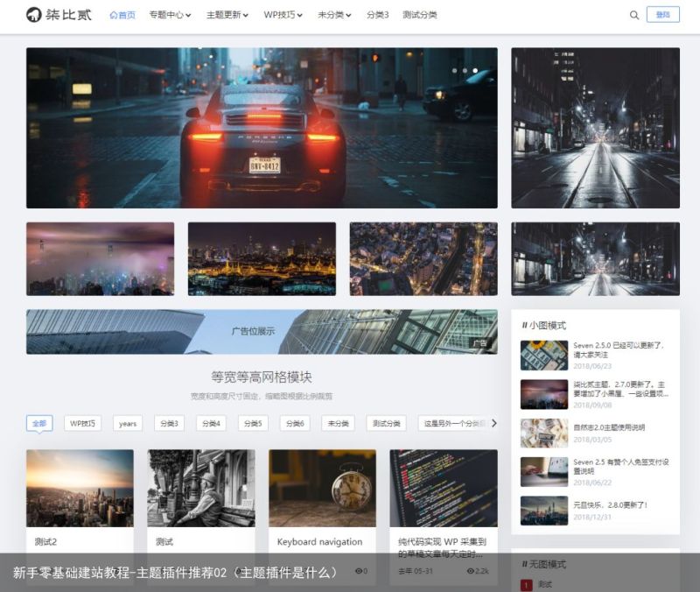The image size is (700, 592).
Task: Expand the 专题中心 navigation dropdown
Action: (x=170, y=15)
